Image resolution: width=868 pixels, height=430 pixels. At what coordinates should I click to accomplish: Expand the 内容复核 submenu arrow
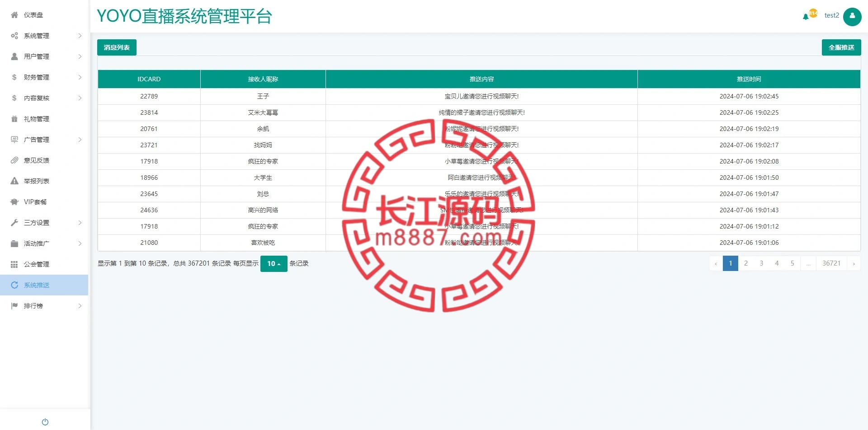[80, 98]
